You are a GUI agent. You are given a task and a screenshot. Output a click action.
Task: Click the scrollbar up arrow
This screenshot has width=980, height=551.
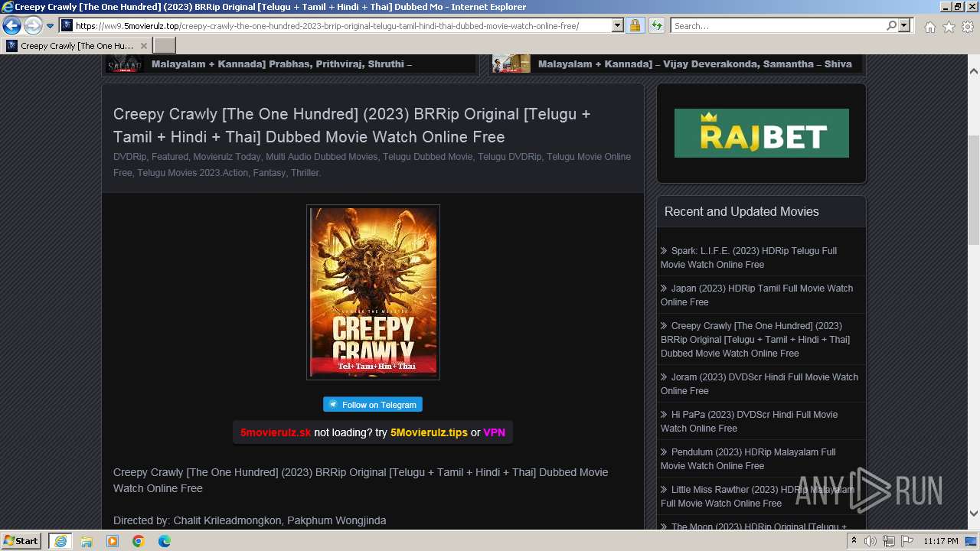[974, 70]
